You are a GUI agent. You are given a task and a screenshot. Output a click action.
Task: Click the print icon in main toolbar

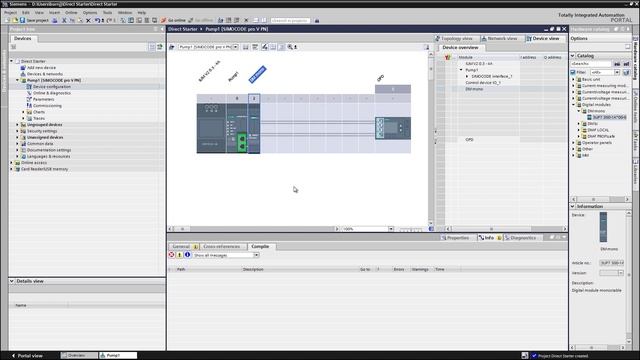[x=55, y=20]
